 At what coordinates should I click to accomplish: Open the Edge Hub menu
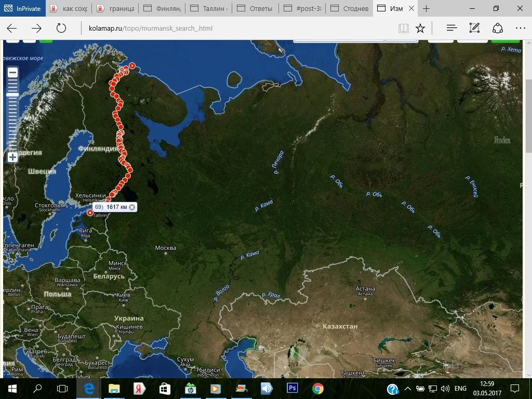(x=451, y=28)
